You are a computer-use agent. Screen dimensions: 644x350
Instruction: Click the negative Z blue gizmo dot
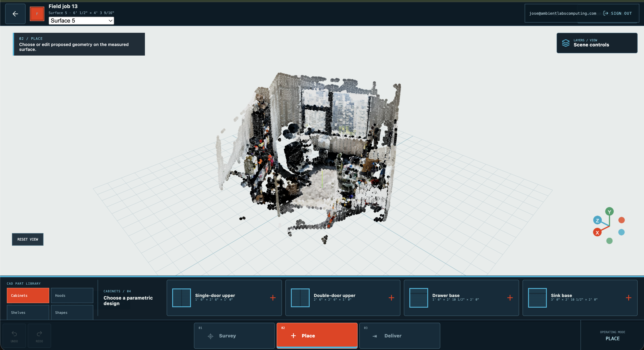621,232
